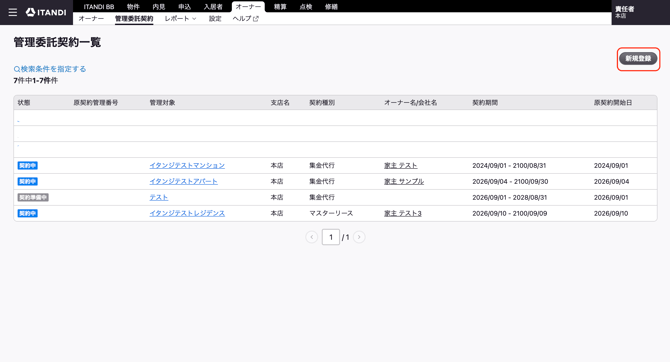Switch to the 入居者 tab

coord(213,7)
